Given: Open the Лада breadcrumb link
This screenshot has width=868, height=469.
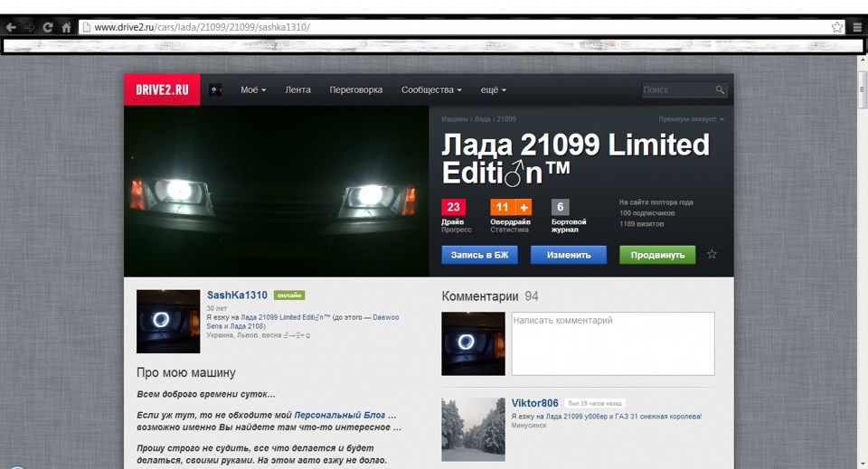Looking at the screenshot, I should (482, 119).
